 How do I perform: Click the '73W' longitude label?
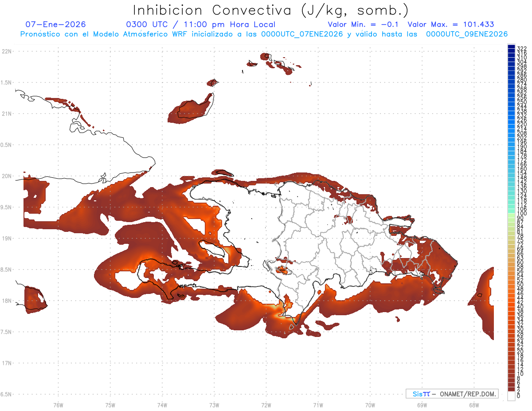214,405
